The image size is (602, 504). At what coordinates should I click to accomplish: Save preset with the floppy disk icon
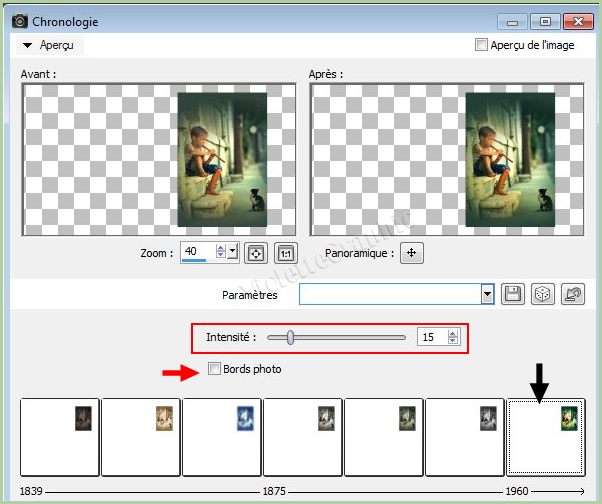click(x=514, y=294)
